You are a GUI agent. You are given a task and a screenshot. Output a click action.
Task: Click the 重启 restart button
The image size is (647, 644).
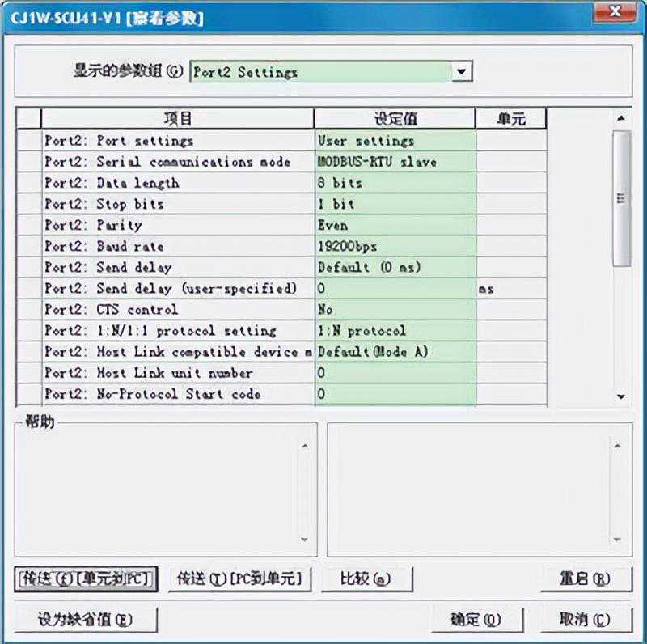coord(586,578)
